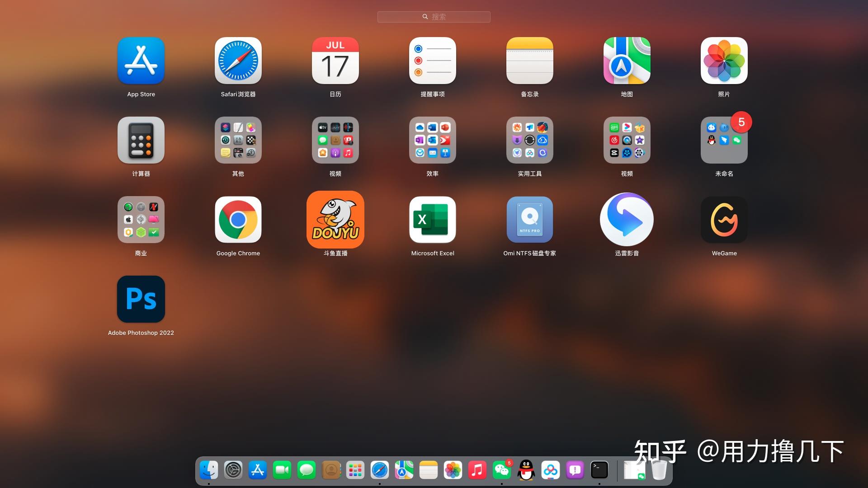Expand the 实用工具 utilities folder
Screen dimensions: 868x488
[x=529, y=140]
